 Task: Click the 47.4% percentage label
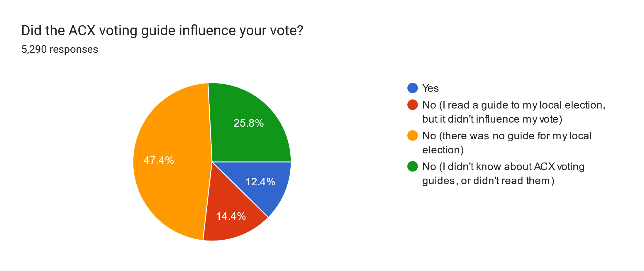point(159,160)
